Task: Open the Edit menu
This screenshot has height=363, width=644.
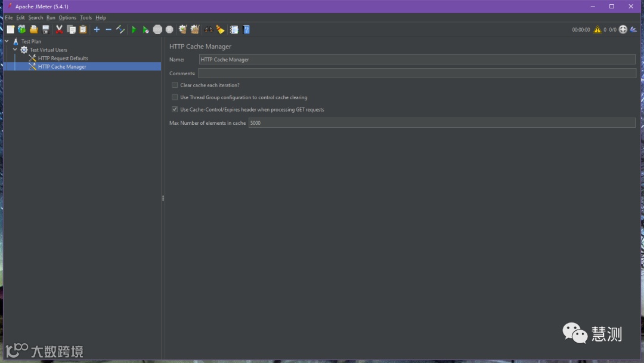Action: coord(20,18)
